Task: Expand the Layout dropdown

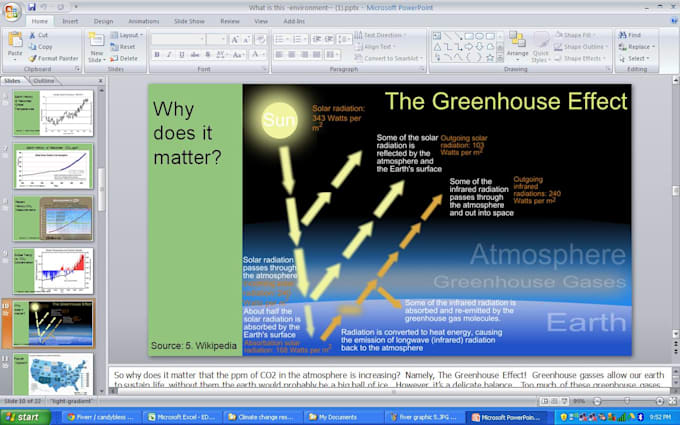Action: coord(126,35)
